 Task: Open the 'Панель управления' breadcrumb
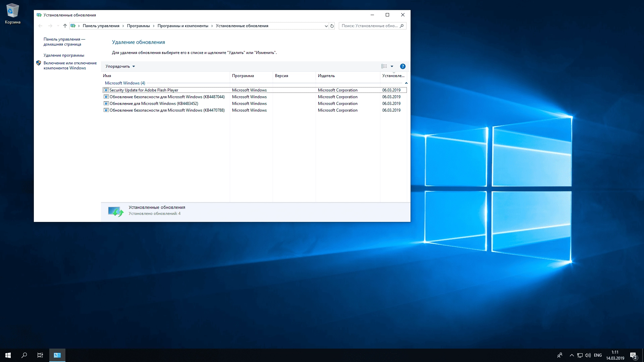101,26
